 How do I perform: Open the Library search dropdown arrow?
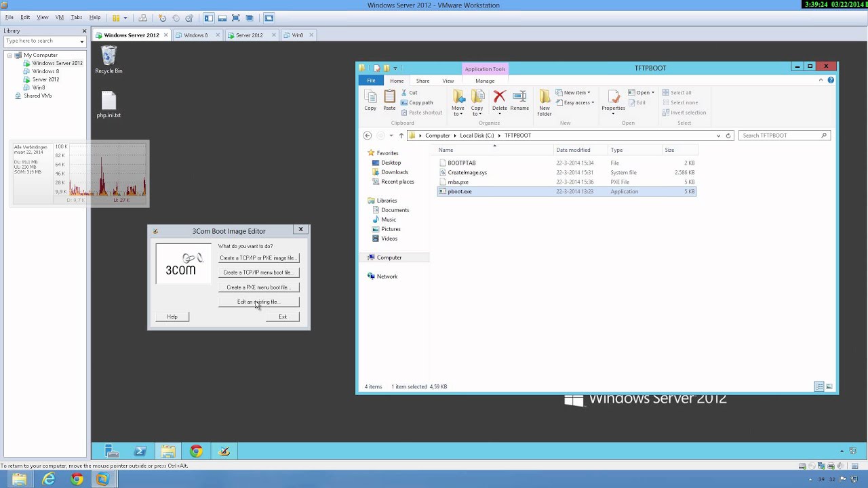click(82, 41)
